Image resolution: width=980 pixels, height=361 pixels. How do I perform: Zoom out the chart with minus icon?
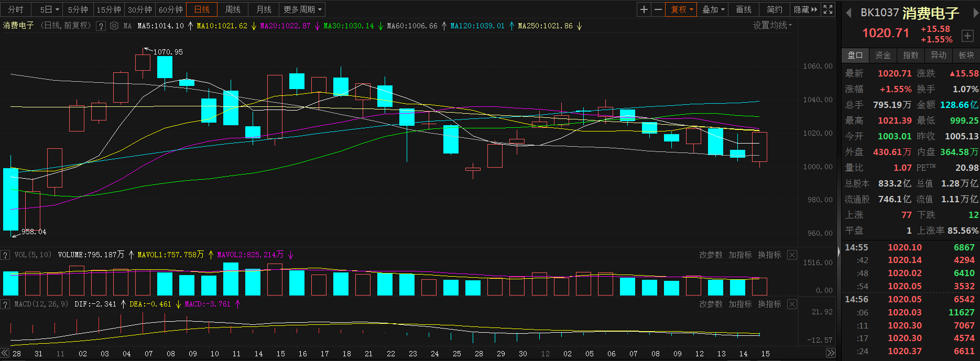[658, 9]
